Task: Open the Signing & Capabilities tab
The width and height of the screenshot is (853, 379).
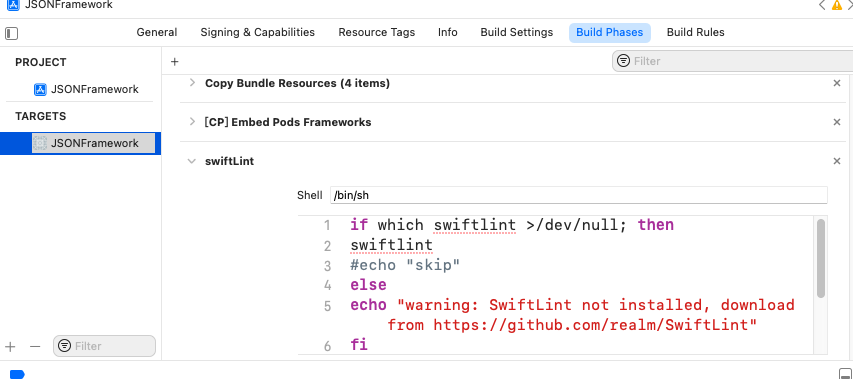Action: pos(257,33)
